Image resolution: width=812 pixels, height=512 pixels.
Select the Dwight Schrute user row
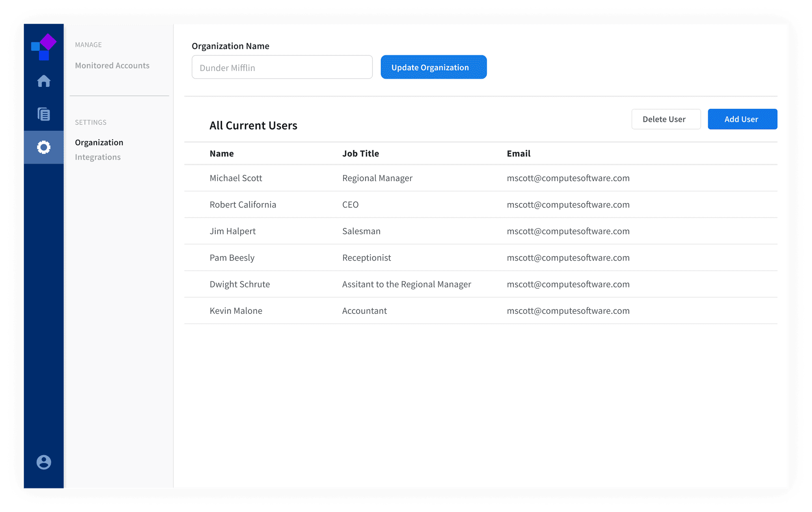[x=240, y=284]
